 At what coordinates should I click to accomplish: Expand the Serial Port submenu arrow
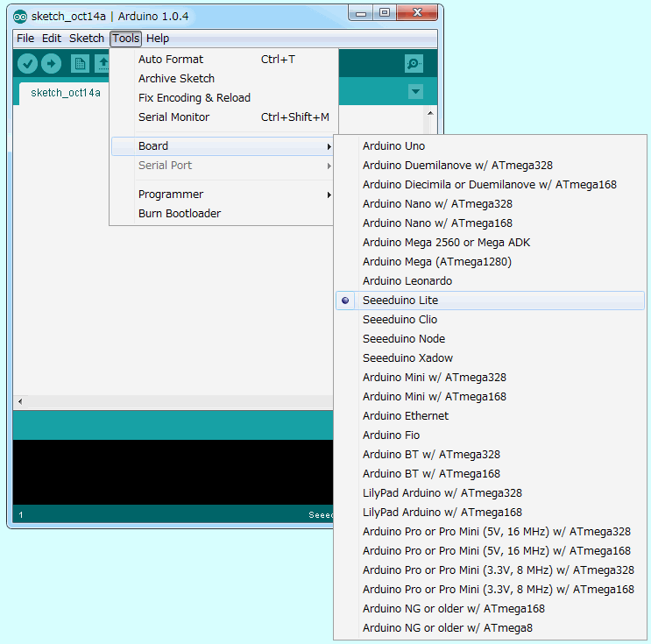329,166
